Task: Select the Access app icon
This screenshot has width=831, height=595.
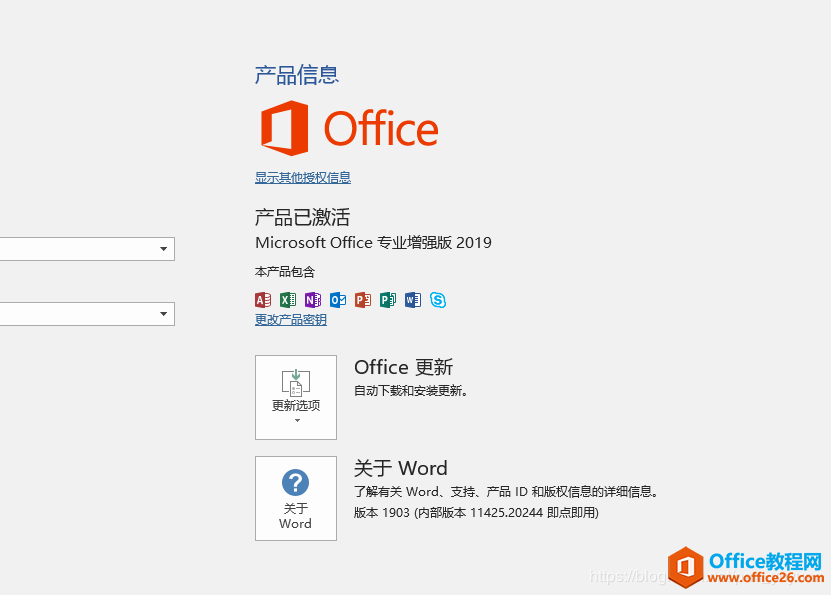Action: click(263, 299)
